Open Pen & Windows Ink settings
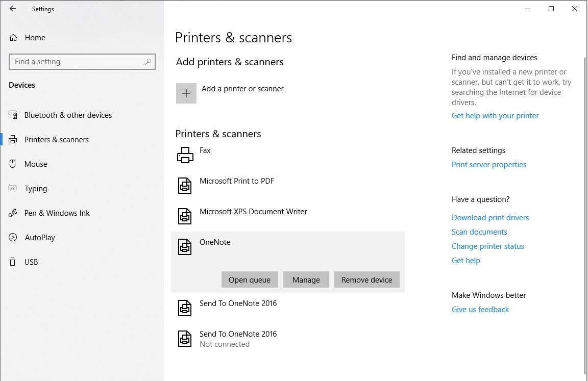This screenshot has width=588, height=381. click(57, 213)
